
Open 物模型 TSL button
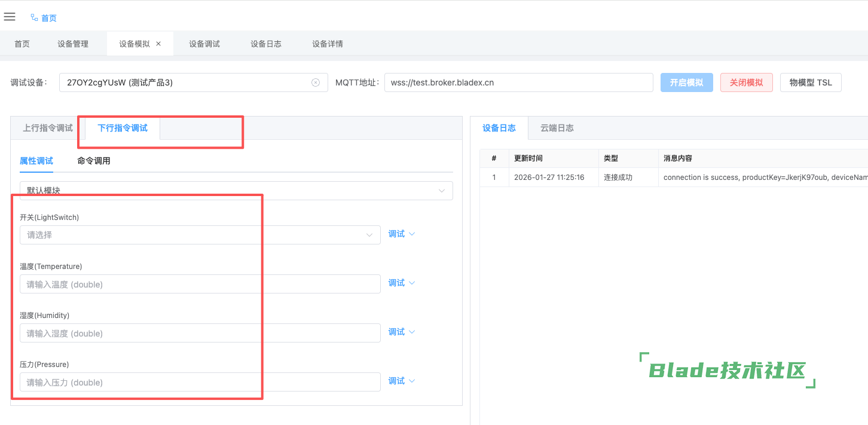(x=810, y=82)
